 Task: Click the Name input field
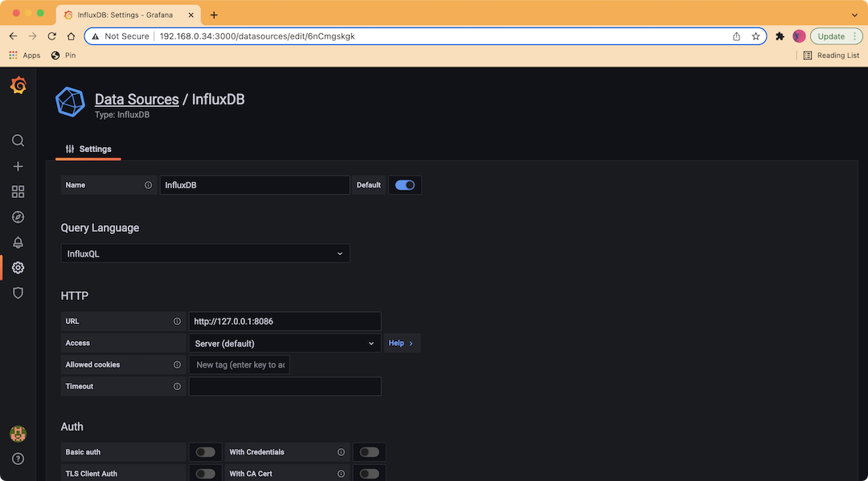coord(255,185)
